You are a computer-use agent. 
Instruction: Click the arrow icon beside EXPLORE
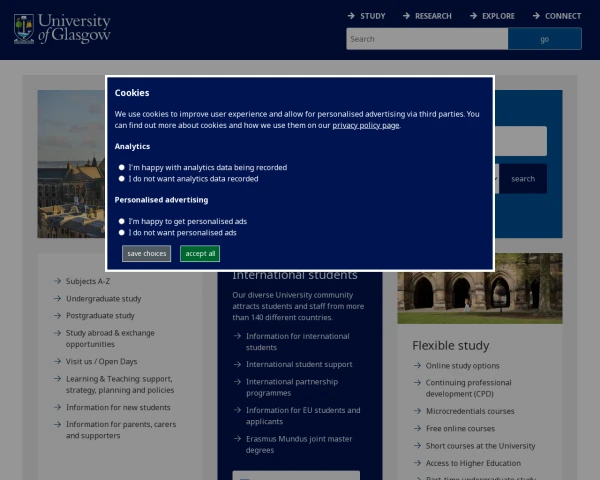[473, 16]
